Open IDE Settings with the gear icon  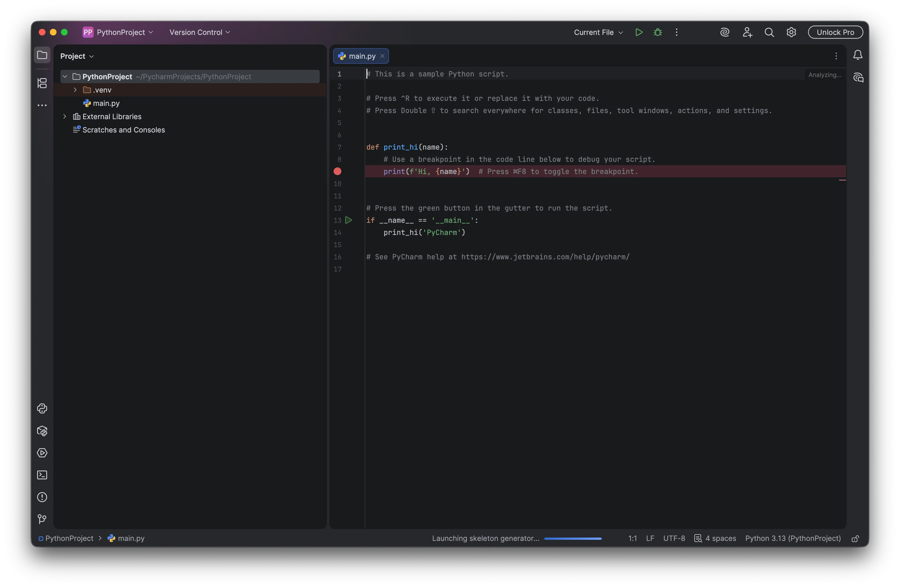791,32
